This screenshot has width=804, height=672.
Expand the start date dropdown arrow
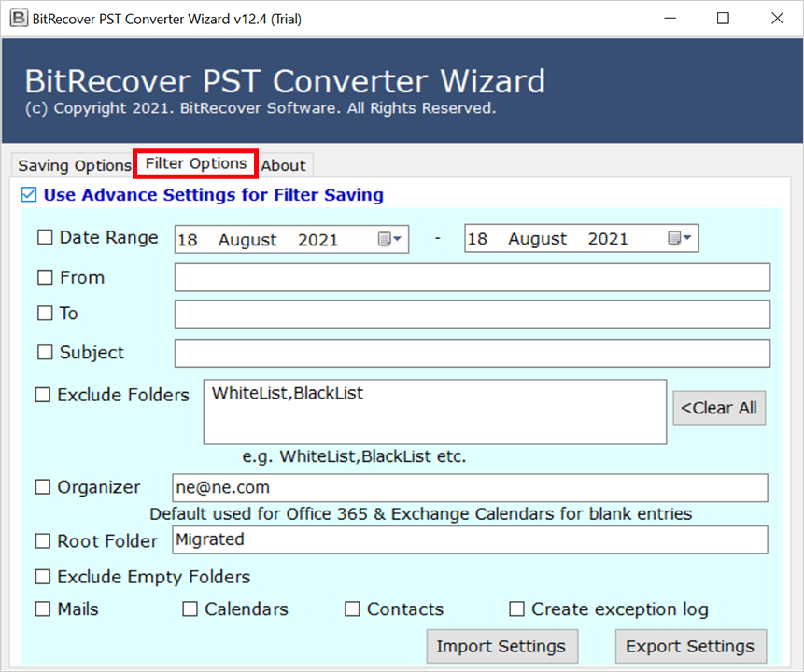coord(398,237)
